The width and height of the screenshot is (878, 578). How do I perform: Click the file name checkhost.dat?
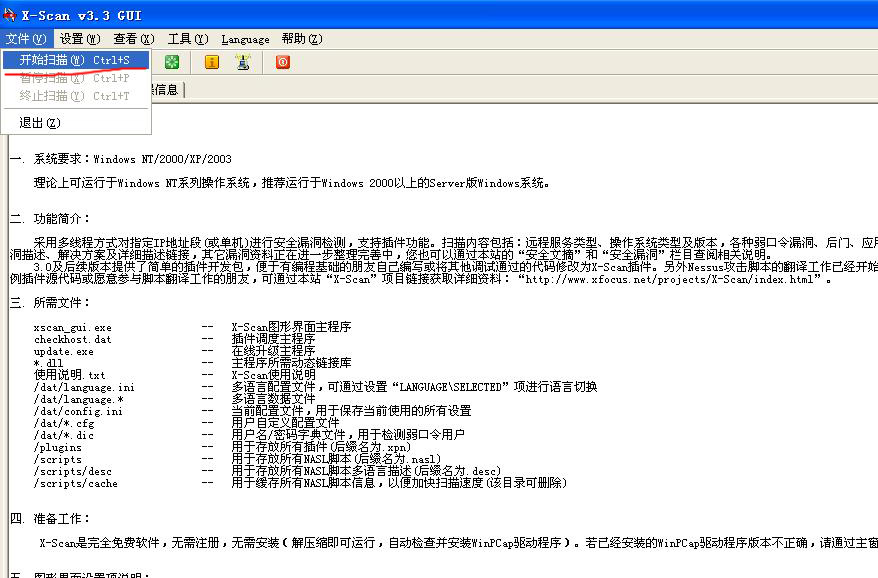tap(72, 339)
